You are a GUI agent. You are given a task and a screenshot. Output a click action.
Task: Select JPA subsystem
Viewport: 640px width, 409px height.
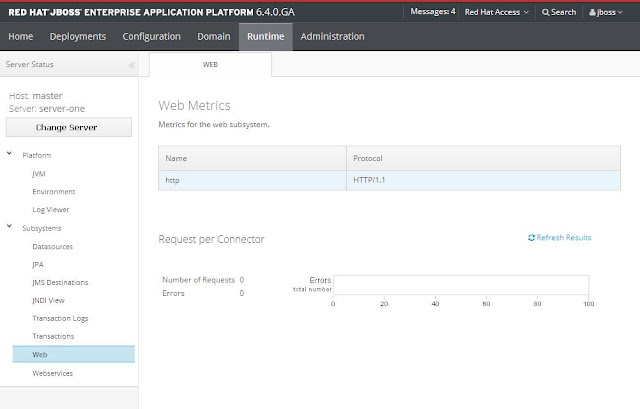click(x=38, y=265)
